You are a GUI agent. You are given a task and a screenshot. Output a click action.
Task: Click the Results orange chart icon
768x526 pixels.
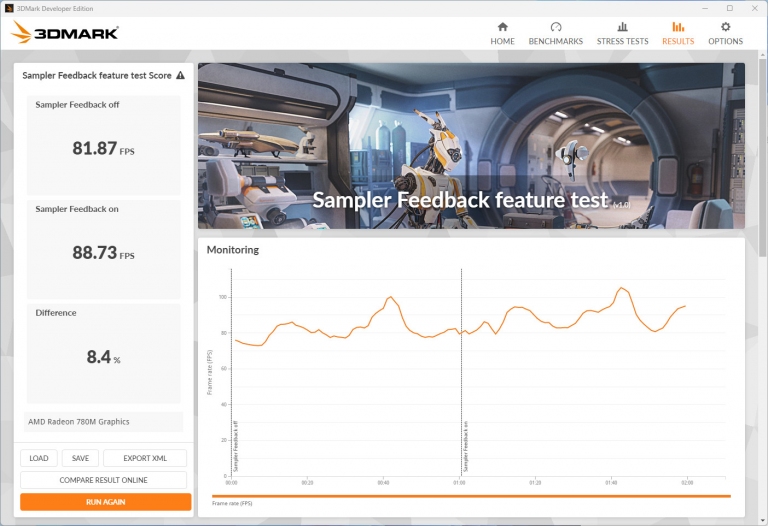[678, 27]
